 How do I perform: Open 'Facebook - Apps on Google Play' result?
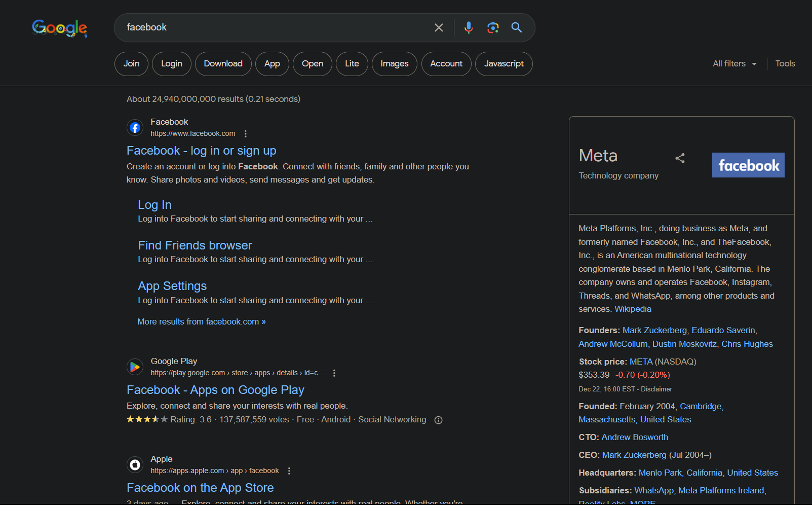pyautogui.click(x=215, y=390)
